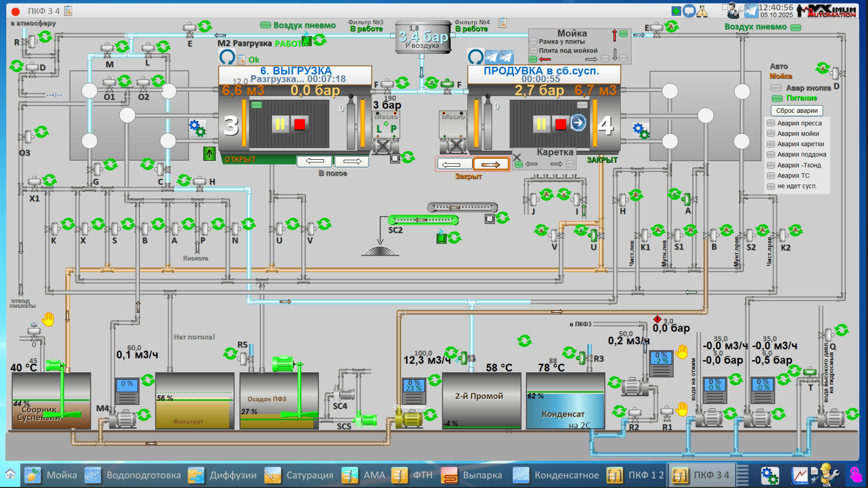The image size is (868, 488).
Task: Click the blue next-step arrow on press 4
Action: [578, 123]
